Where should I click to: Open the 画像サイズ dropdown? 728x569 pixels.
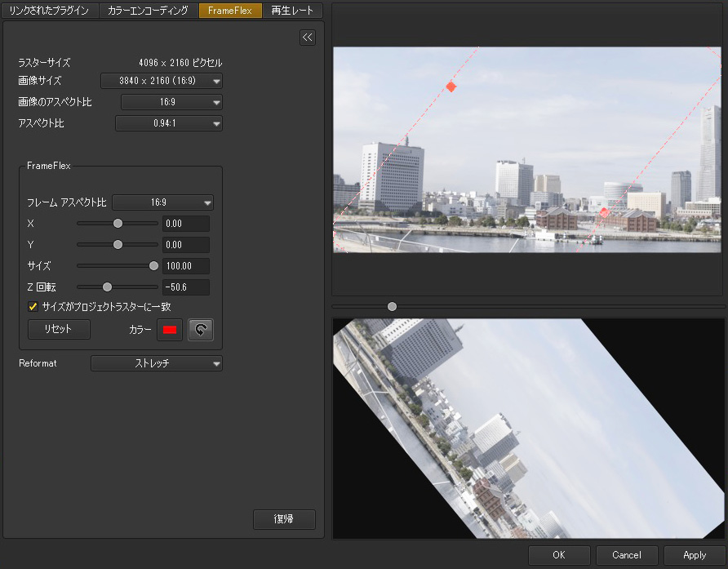click(162, 81)
